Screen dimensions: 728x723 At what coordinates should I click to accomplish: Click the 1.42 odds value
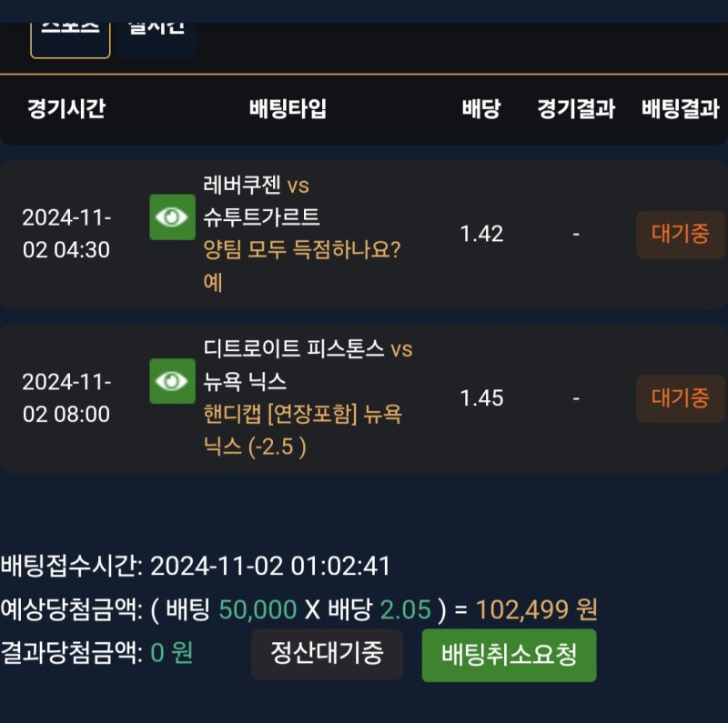[481, 235]
